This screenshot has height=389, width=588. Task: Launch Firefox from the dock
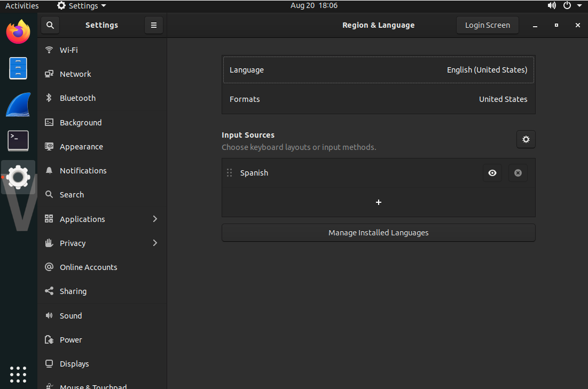pos(18,32)
